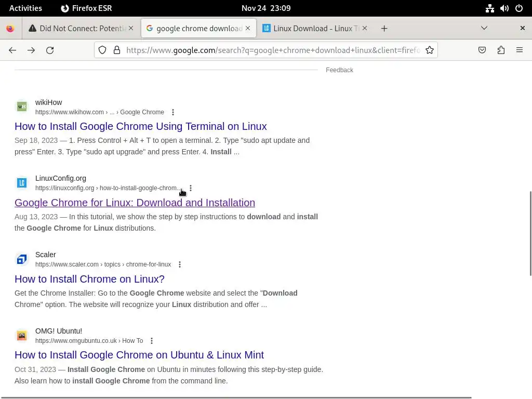
Task: Click the LinuxConfig.org site name
Action: pyautogui.click(x=61, y=179)
